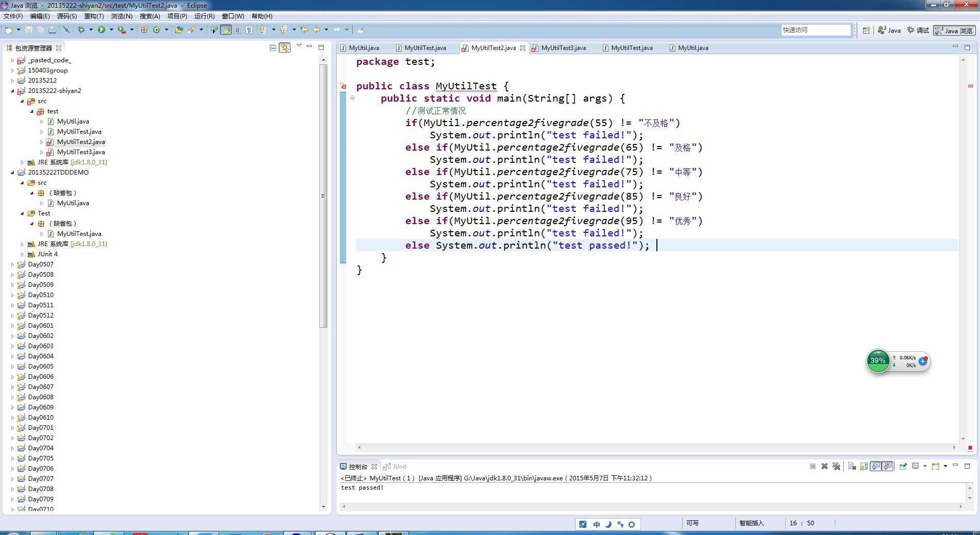Switch to the MyUtilTest3.java editor tab

[x=563, y=48]
